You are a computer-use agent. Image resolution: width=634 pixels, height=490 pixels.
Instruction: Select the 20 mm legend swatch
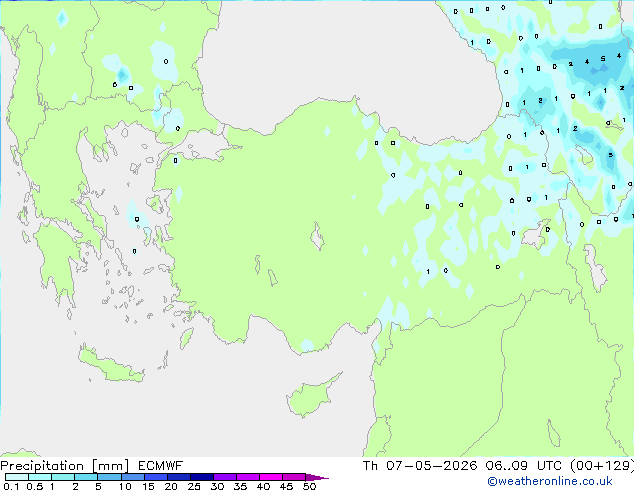[x=179, y=477]
